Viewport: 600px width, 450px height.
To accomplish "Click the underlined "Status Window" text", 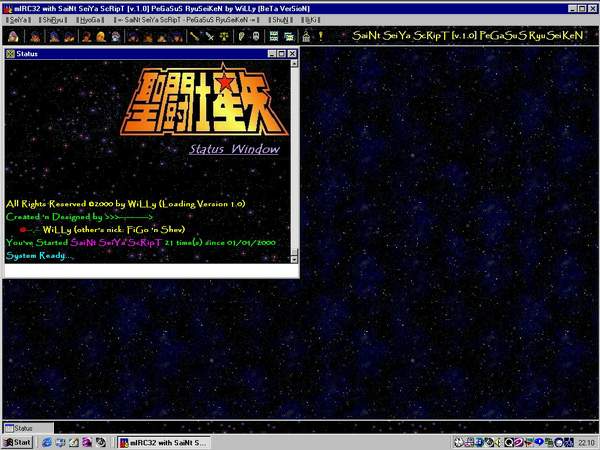I will point(235,149).
